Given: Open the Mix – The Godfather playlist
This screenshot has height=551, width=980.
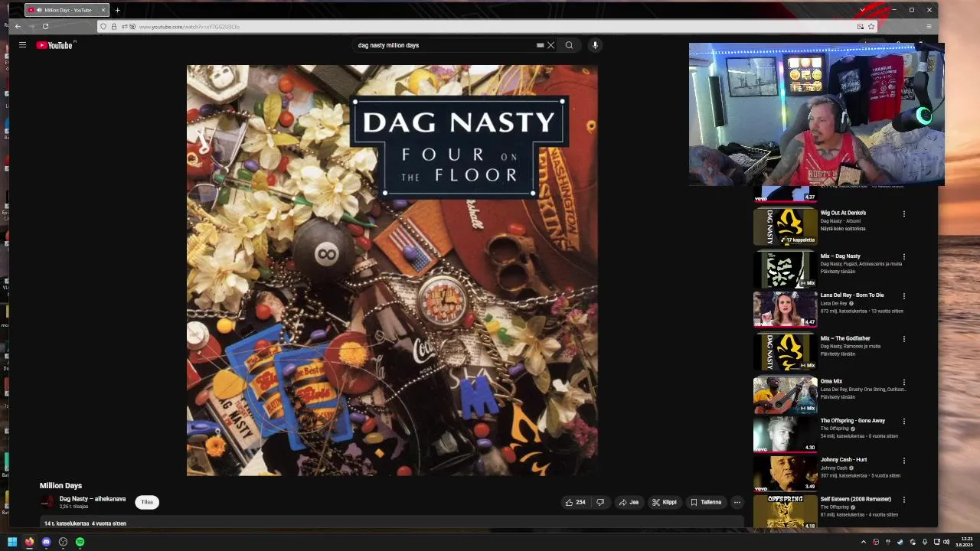Looking at the screenshot, I should (x=786, y=352).
